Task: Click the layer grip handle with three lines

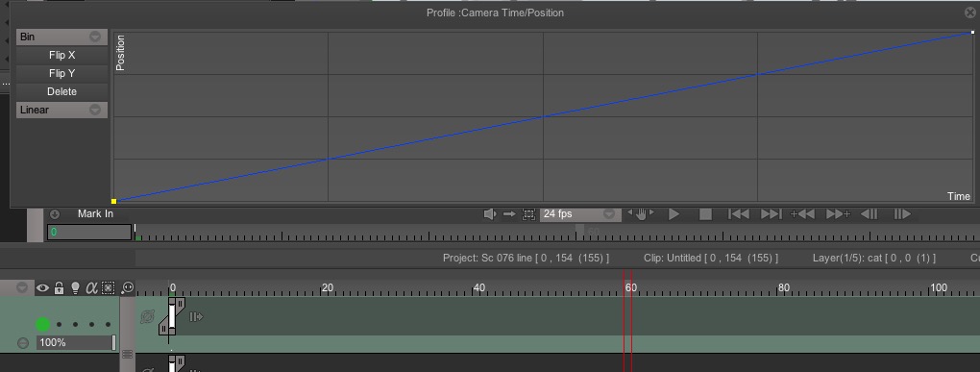Action: pyautogui.click(x=128, y=355)
